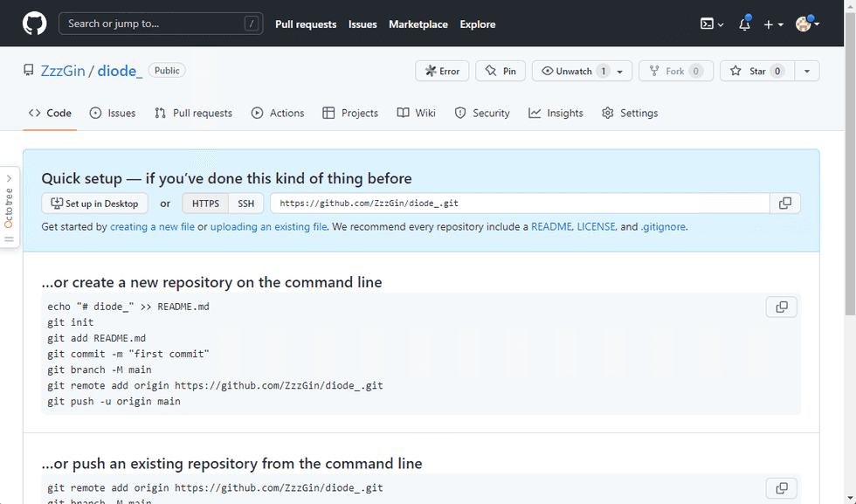Click Set up in Desktop button
The width and height of the screenshot is (856, 504).
click(x=94, y=204)
